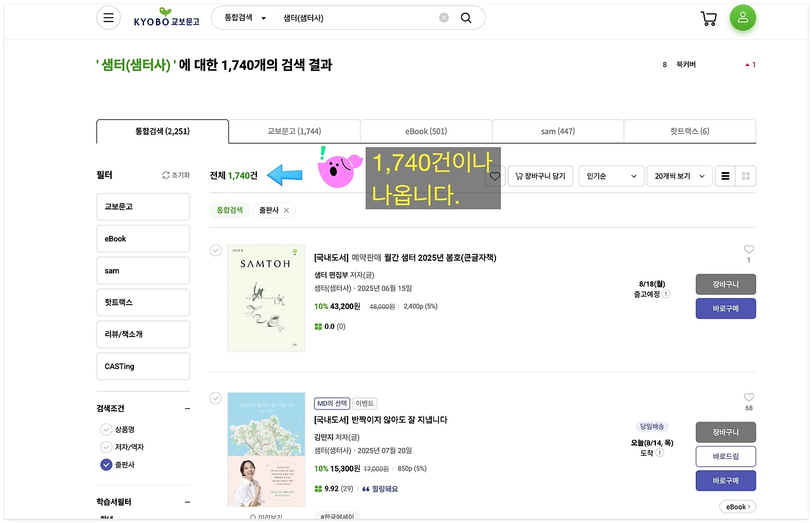
Task: Click author link 김민지
Action: (x=324, y=437)
